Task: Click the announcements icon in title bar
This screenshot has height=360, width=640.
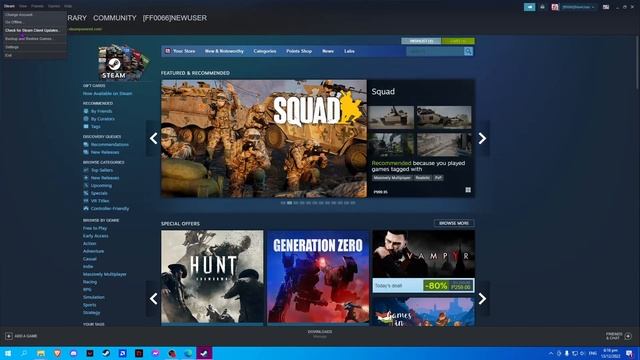Action: 529,7
